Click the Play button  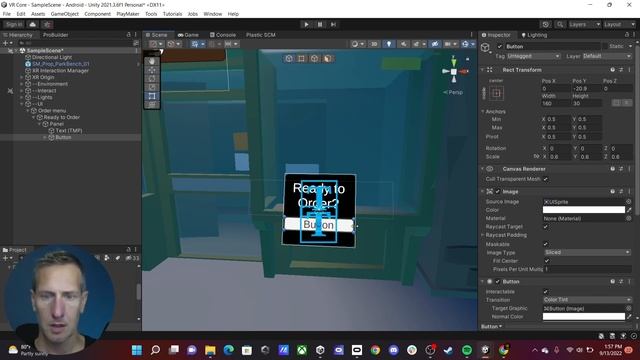pyautogui.click(x=306, y=24)
